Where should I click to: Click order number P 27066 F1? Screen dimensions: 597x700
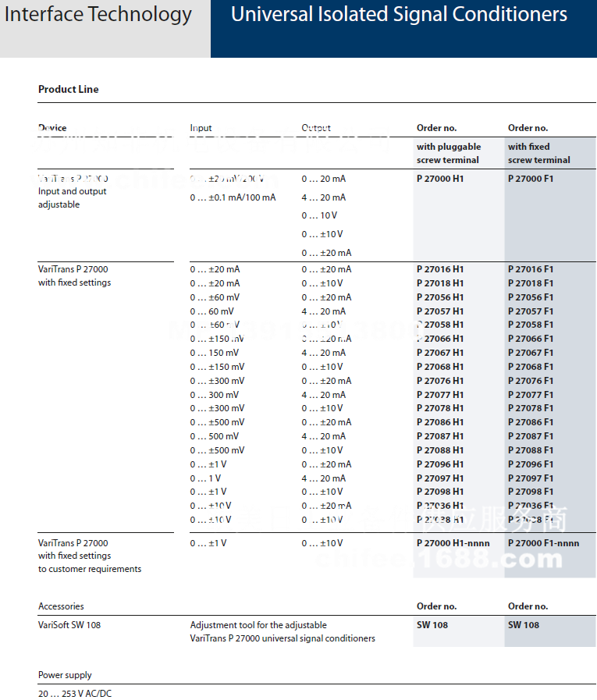[531, 339]
